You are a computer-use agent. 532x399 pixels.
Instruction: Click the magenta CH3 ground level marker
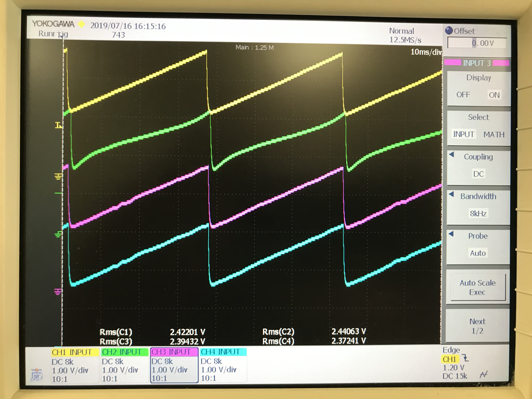(58, 292)
